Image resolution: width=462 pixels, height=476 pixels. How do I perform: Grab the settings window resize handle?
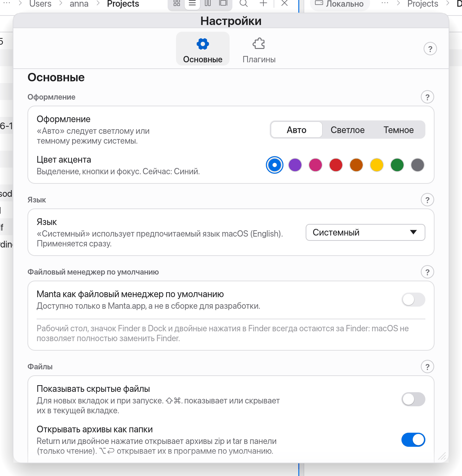pyautogui.click(x=443, y=457)
